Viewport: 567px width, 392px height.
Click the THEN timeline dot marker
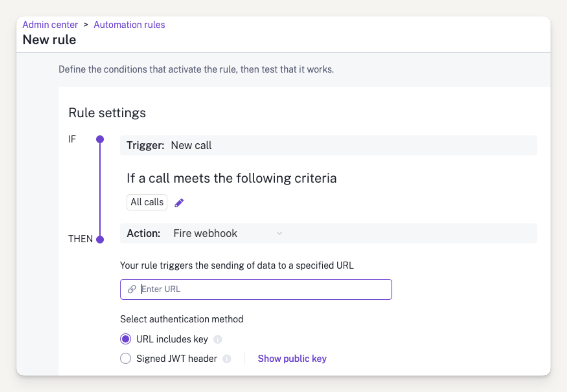click(100, 239)
